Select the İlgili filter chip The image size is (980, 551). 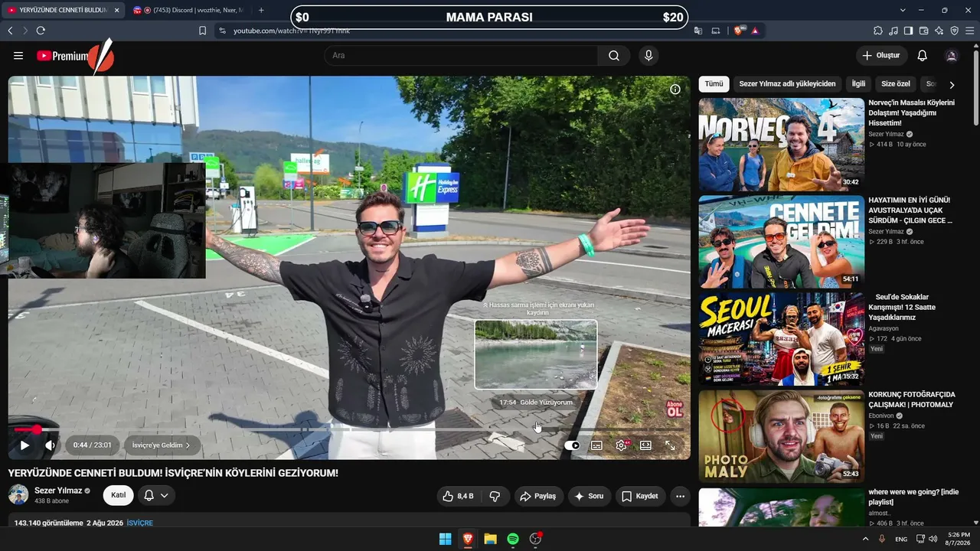pyautogui.click(x=859, y=84)
